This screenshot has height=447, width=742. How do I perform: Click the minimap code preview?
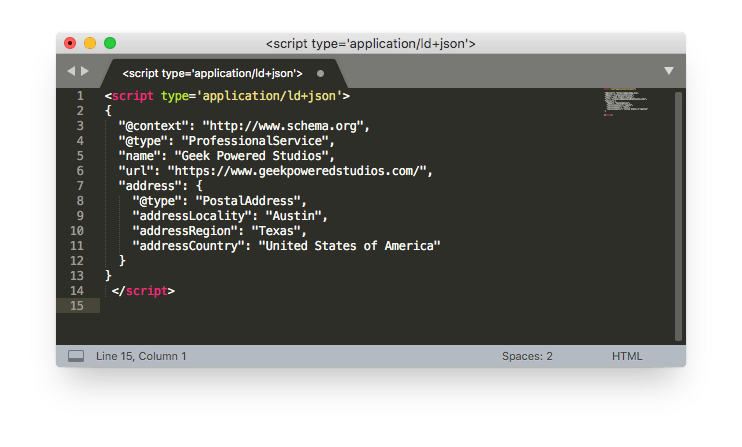pyautogui.click(x=626, y=102)
